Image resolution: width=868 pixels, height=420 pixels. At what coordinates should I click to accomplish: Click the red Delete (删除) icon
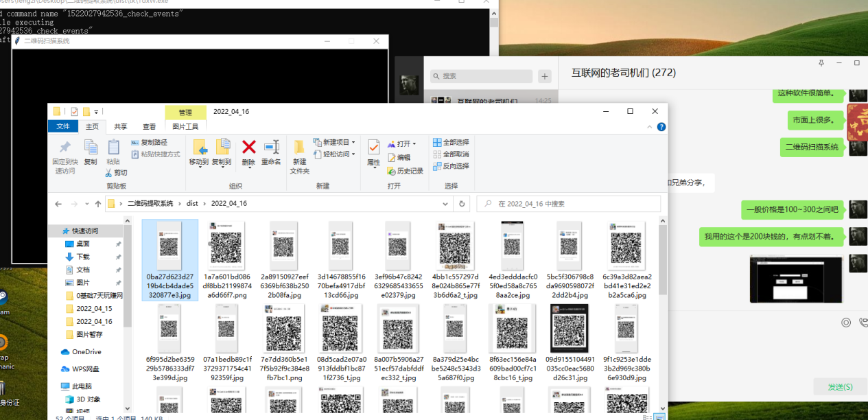[249, 147]
